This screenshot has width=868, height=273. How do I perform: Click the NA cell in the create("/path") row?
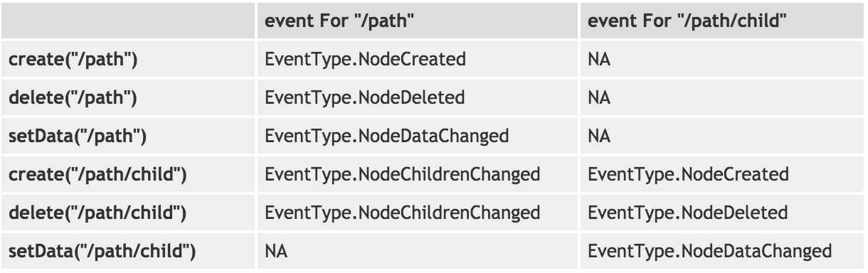pos(599,59)
